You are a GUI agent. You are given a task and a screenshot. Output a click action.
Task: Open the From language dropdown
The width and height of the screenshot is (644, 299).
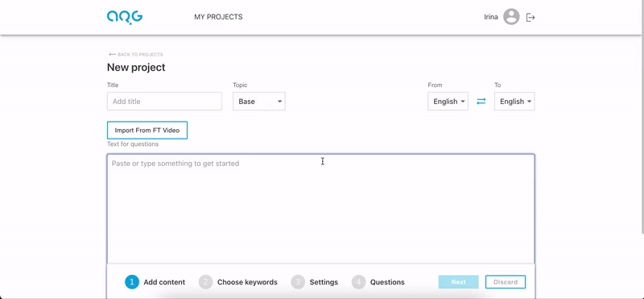(448, 102)
